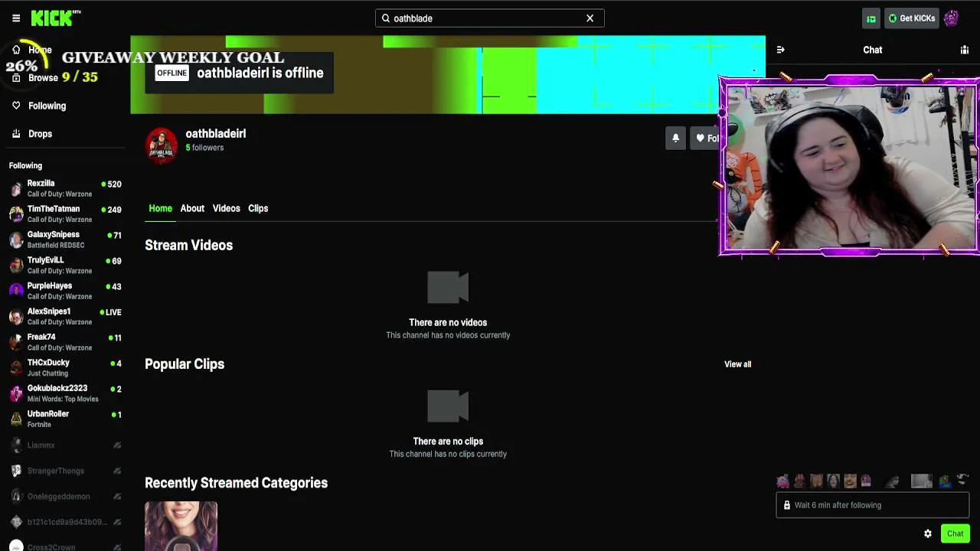Open GalaxySnipess channel in the sidebar
The width and height of the screenshot is (980, 551).
65,240
